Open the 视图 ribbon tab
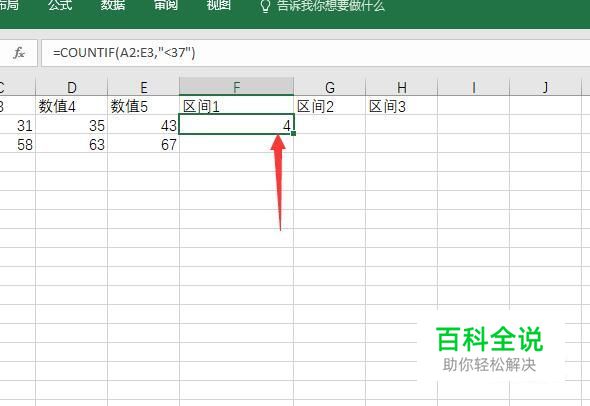590x406 pixels. 219,5
